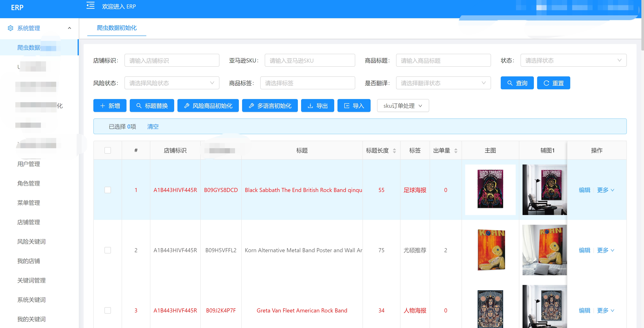The height and width of the screenshot is (328, 644).
Task: Click the 多语言初始化 button
Action: coord(270,106)
